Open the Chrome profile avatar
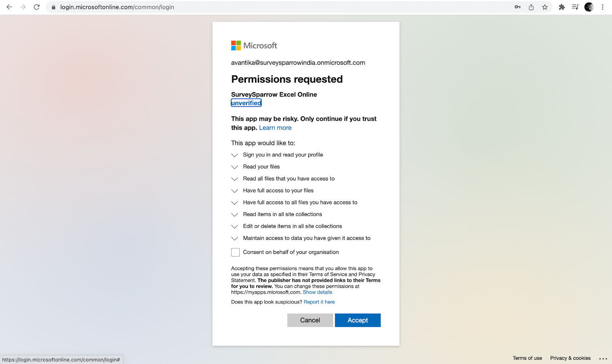Image resolution: width=612 pixels, height=364 pixels. pos(589,7)
